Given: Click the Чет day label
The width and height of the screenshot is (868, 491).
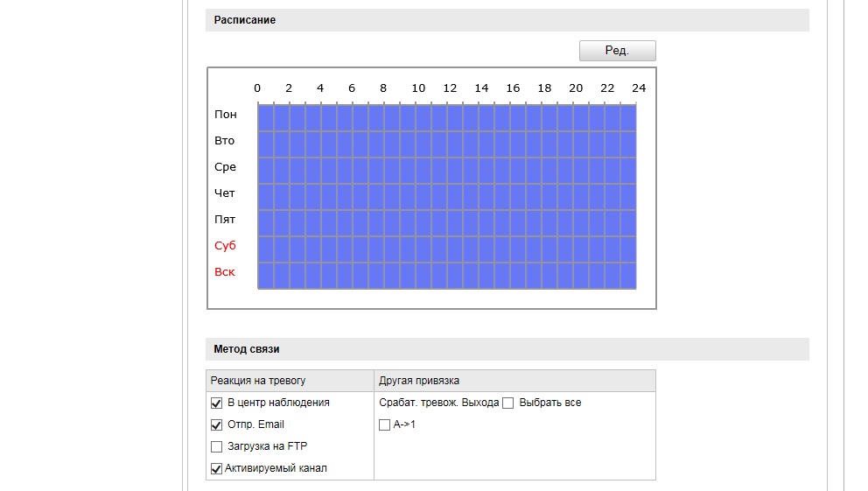Looking at the screenshot, I should click(224, 193).
